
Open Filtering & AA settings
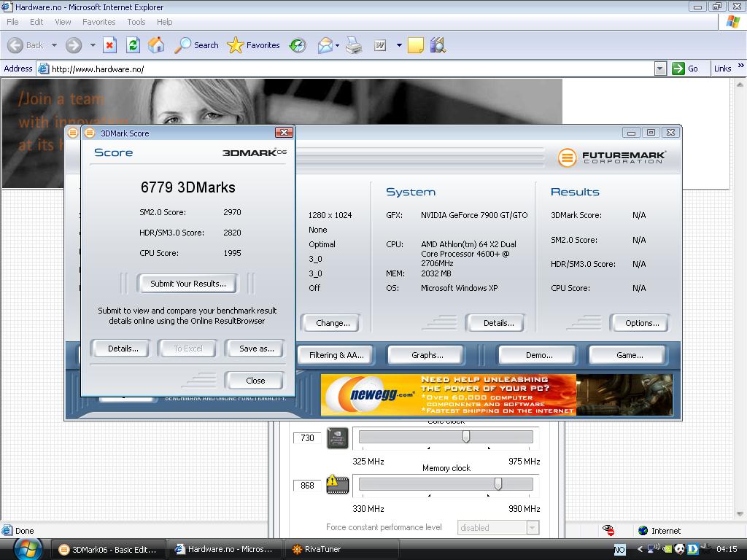[x=336, y=355]
